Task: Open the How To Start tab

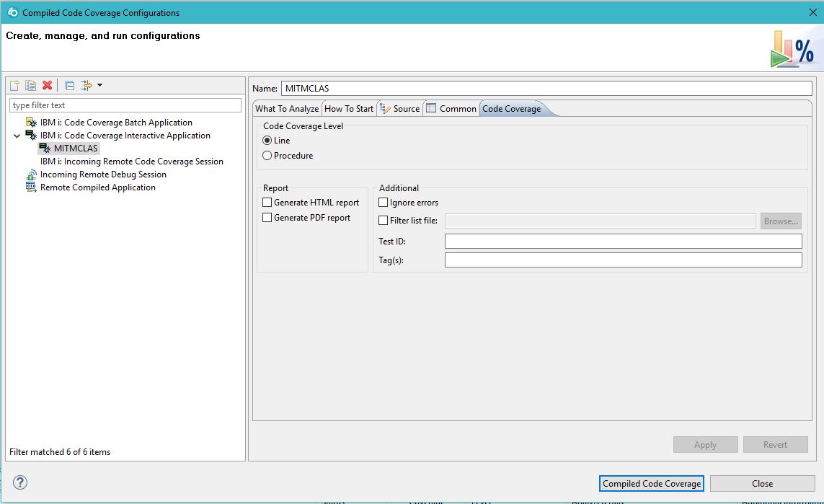Action: (349, 109)
